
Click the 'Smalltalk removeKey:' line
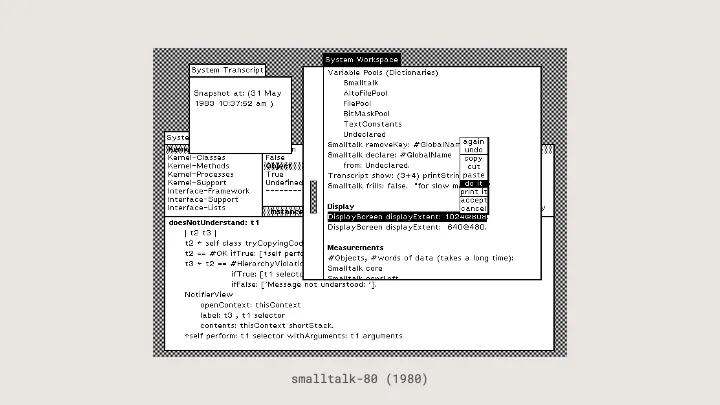393,145
